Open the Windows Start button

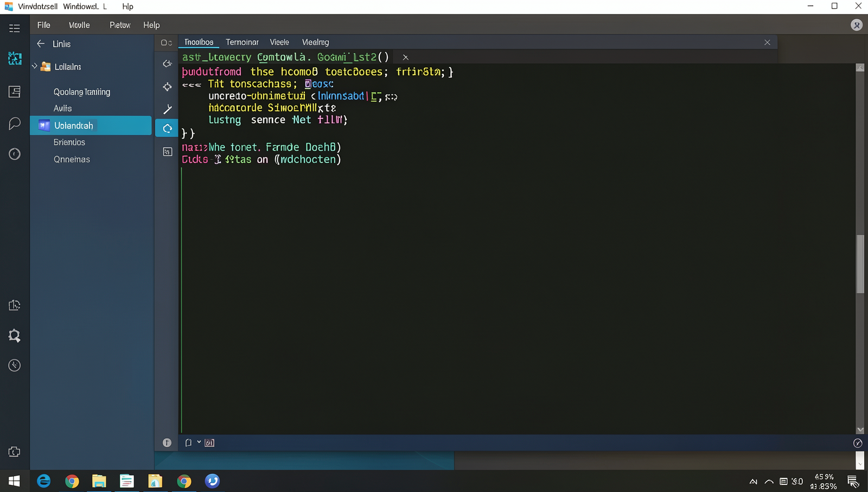[14, 481]
